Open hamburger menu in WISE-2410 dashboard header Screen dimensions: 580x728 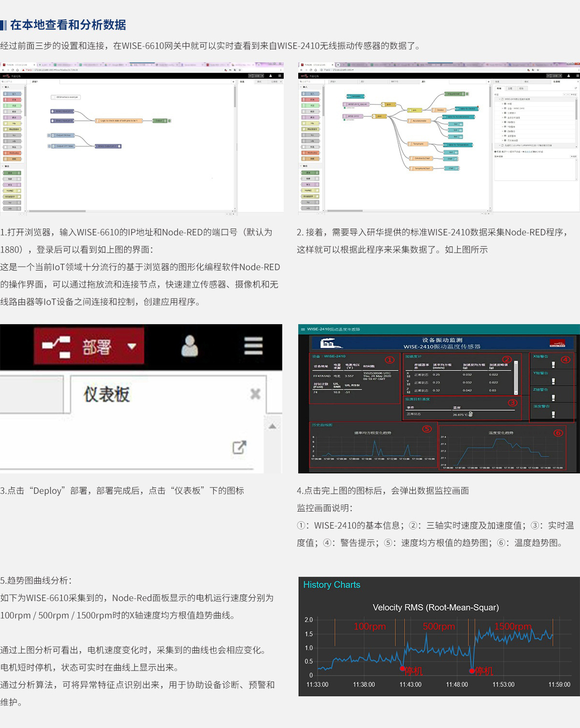click(x=303, y=329)
